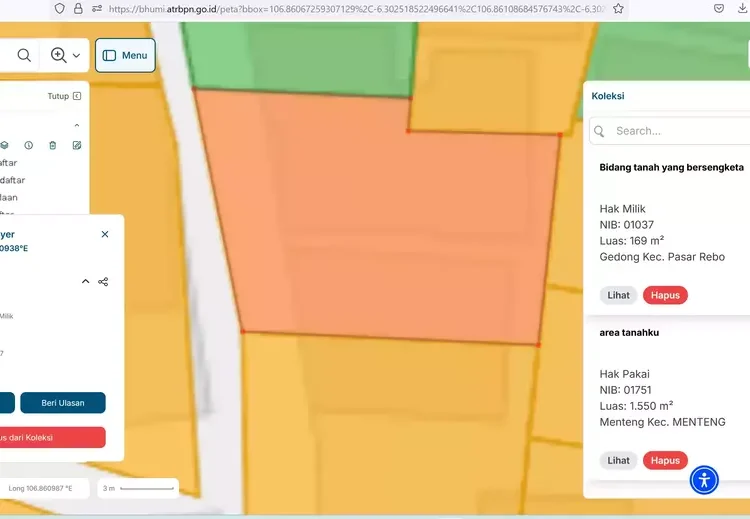The width and height of the screenshot is (750, 519).
Task: Close the parcel info popup
Action: [105, 234]
